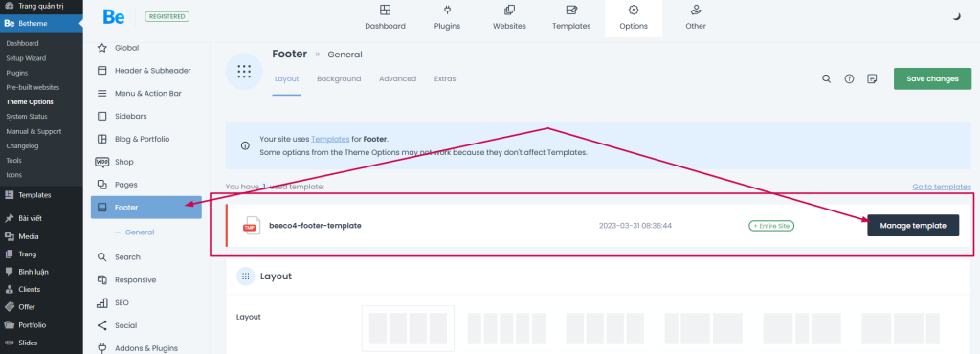Open Dashboard under Betheme in WordPress sidebar
Screen dimensions: 980x354
tap(23, 43)
